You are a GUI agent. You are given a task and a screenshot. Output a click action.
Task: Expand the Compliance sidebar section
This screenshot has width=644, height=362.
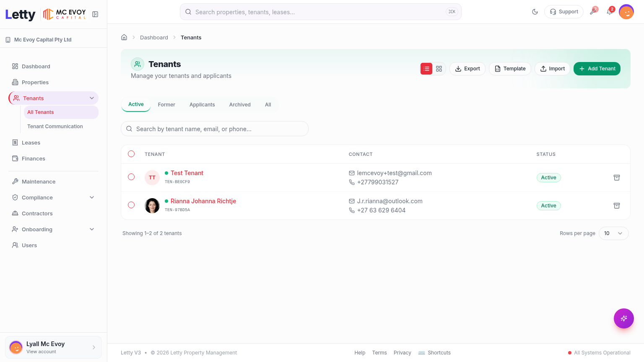(92, 197)
